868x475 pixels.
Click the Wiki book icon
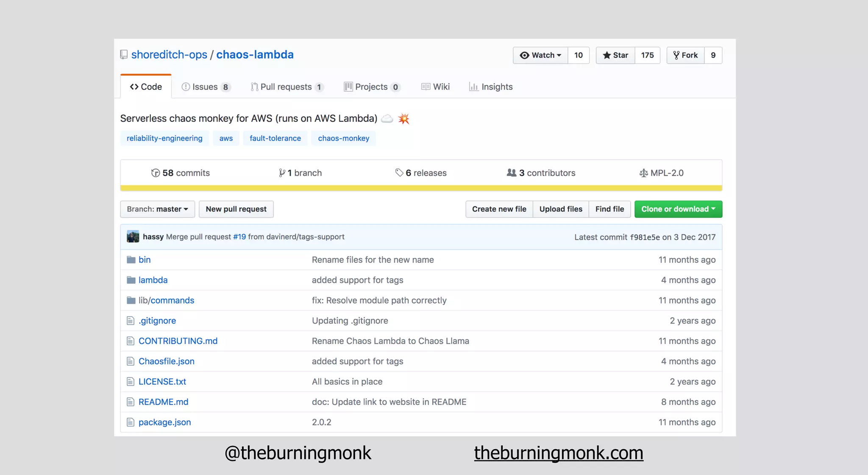426,87
